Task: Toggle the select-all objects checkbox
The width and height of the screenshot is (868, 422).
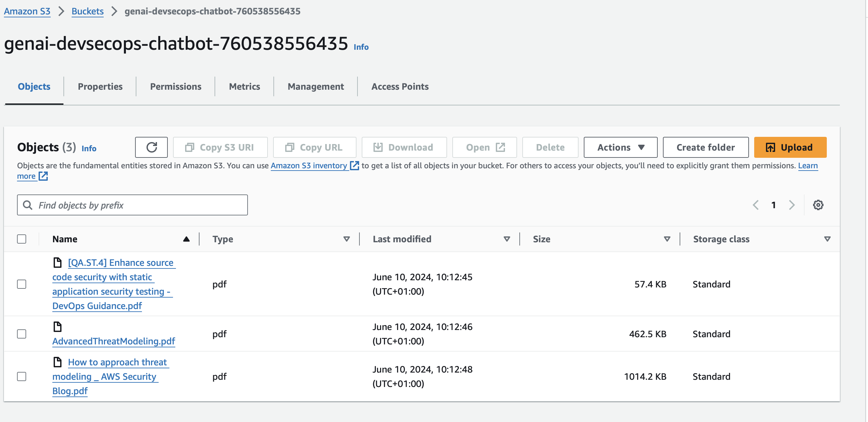Action: click(x=22, y=239)
